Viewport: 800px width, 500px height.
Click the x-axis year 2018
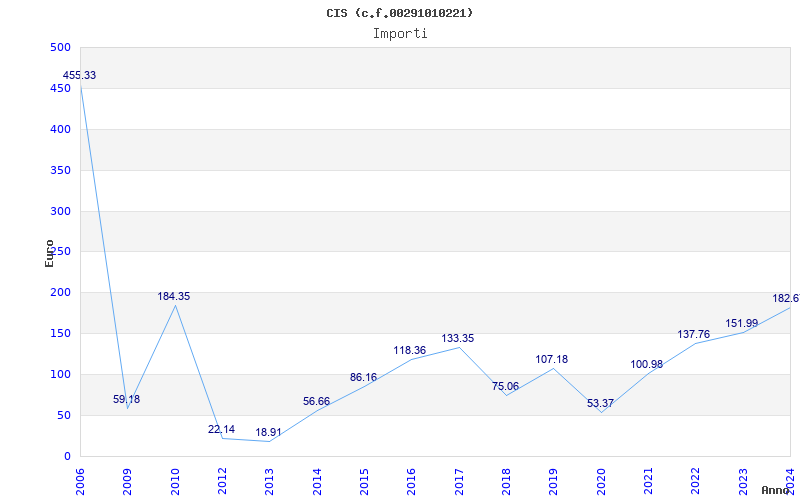click(x=506, y=482)
